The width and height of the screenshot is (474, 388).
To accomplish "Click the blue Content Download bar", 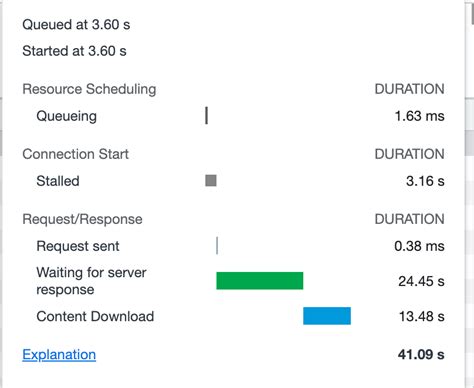I will (327, 316).
